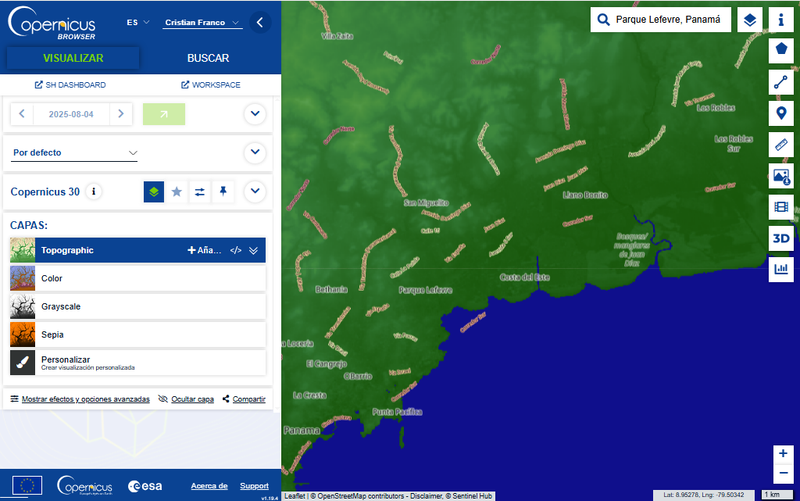Switch to 3D view mode
The height and width of the screenshot is (501, 800).
(781, 239)
